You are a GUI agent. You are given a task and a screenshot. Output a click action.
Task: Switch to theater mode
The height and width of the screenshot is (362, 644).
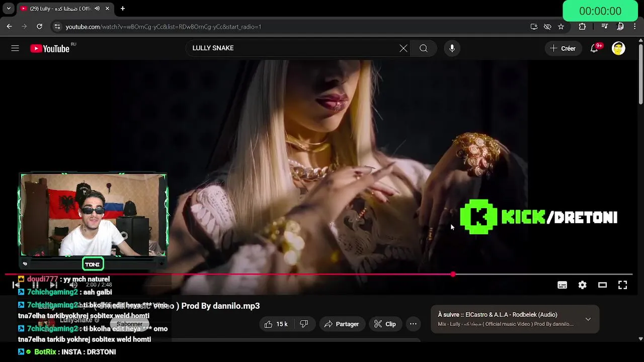click(602, 285)
